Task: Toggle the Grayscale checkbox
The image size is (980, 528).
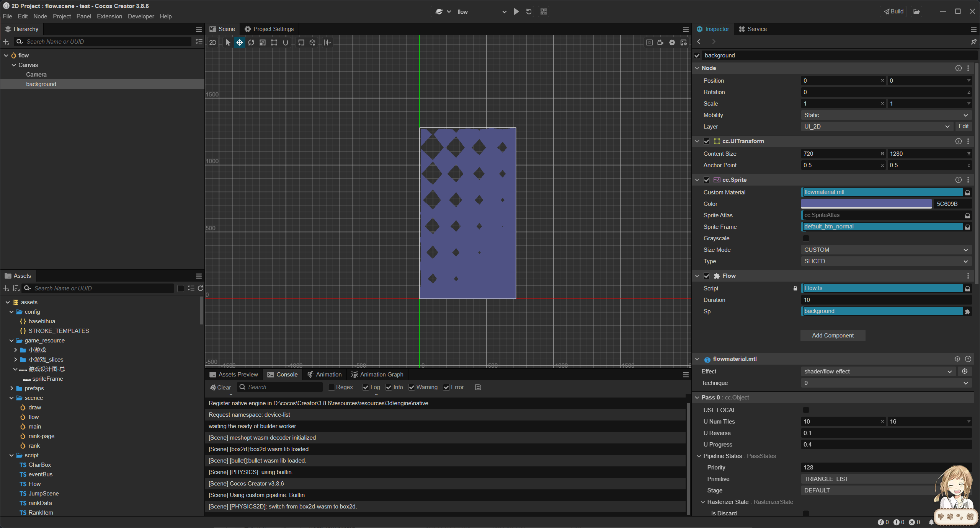Action: tap(806, 238)
